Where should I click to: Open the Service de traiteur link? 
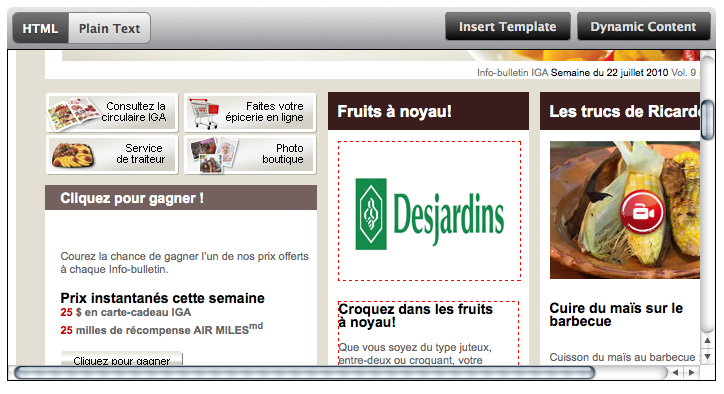112,154
